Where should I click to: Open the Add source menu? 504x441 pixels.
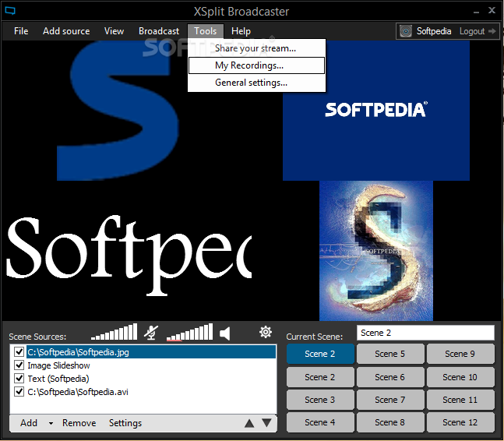coord(66,31)
